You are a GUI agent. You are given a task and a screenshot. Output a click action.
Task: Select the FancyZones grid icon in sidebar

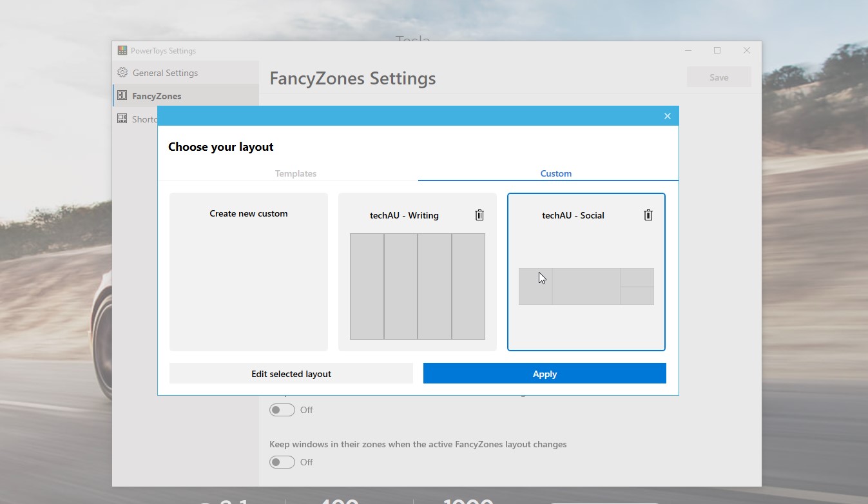tap(122, 95)
